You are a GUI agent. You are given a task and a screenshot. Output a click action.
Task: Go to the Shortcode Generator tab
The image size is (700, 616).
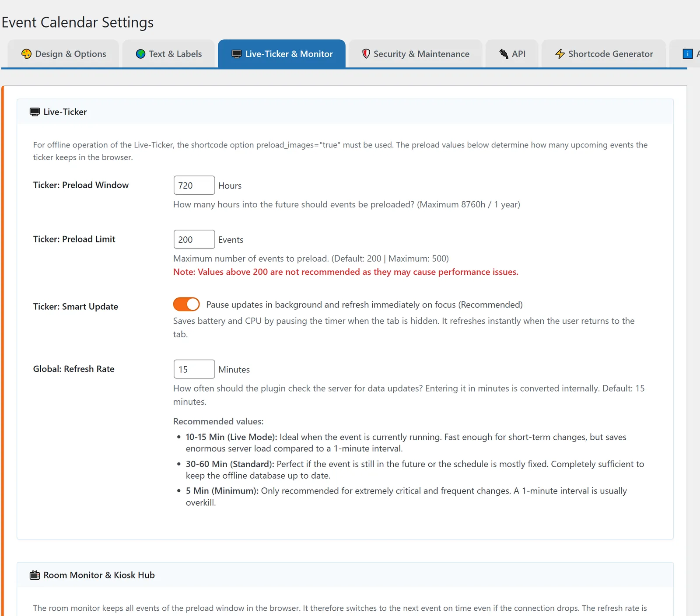coord(604,54)
